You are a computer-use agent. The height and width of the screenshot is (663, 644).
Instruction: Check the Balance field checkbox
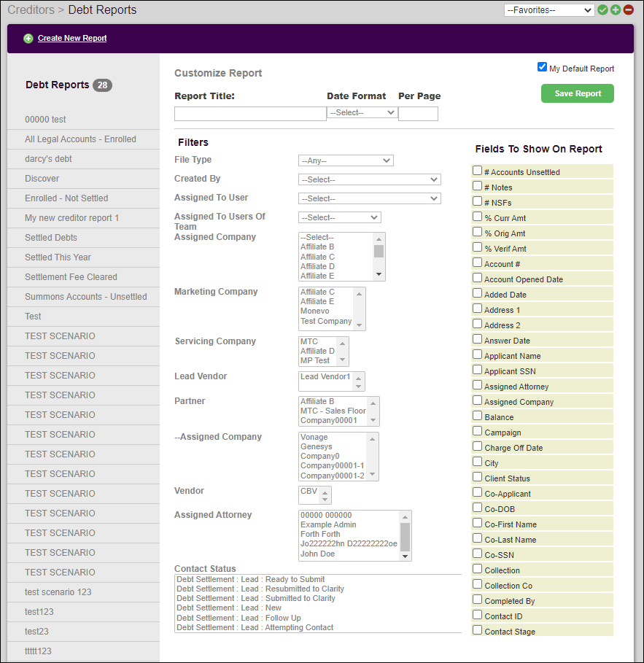pyautogui.click(x=477, y=416)
